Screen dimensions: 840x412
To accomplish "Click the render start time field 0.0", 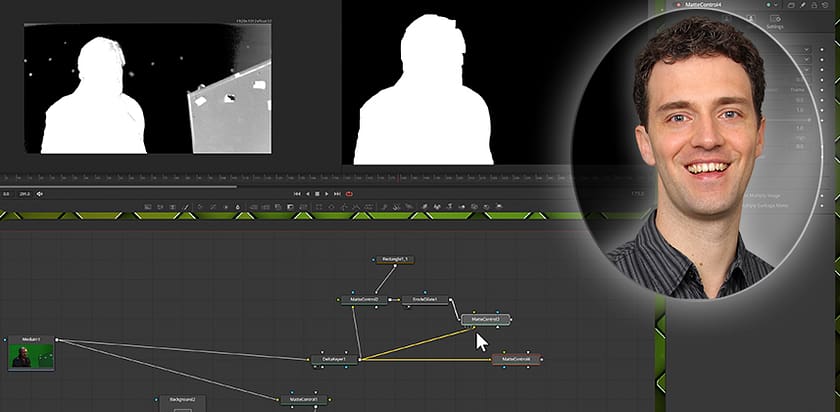I will pos(6,194).
